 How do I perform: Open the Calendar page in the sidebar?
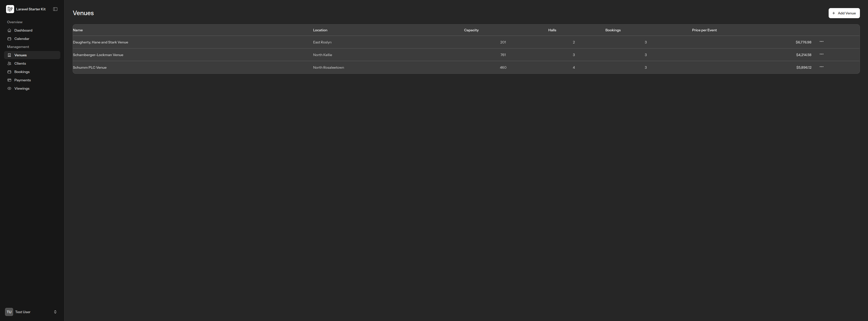21,39
